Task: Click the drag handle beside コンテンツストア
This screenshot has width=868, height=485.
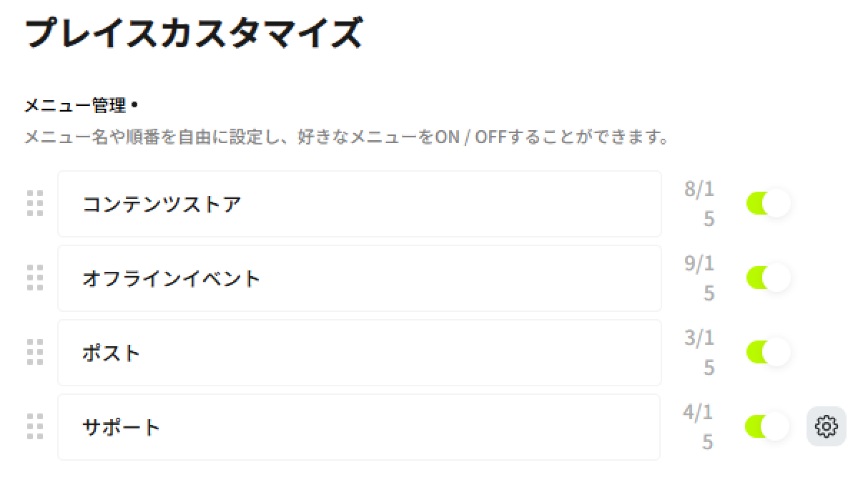Action: [34, 204]
